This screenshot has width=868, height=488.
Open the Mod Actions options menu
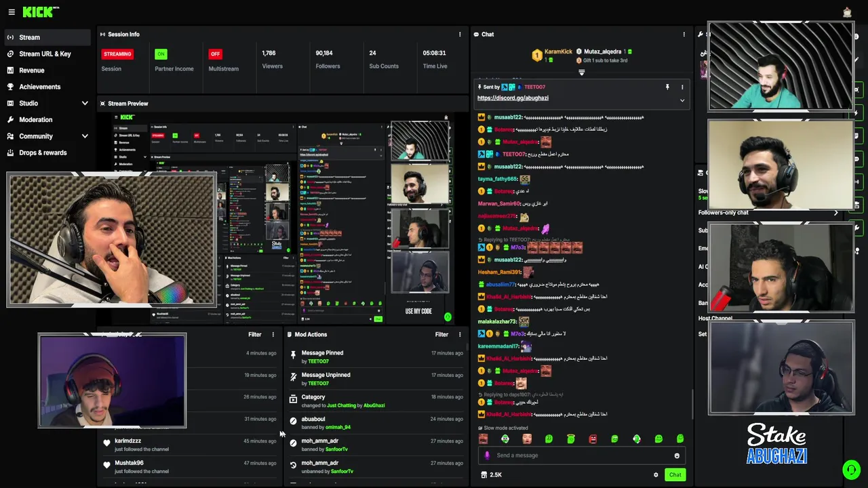click(460, 335)
